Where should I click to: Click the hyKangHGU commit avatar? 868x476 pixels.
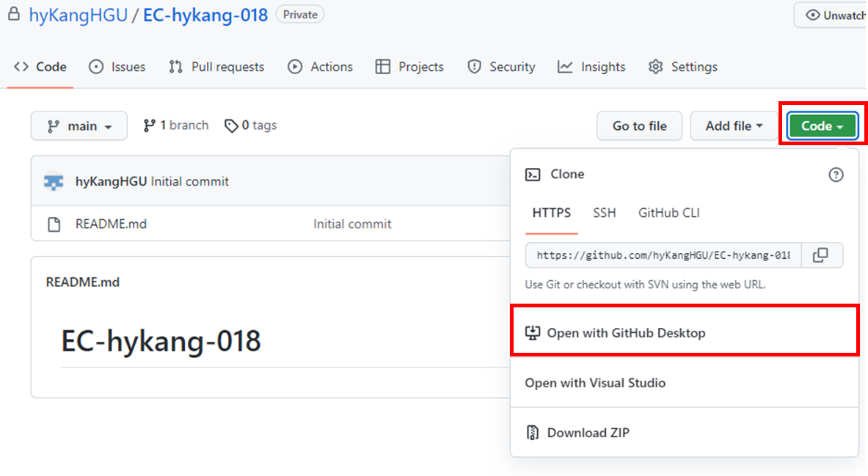(54, 181)
